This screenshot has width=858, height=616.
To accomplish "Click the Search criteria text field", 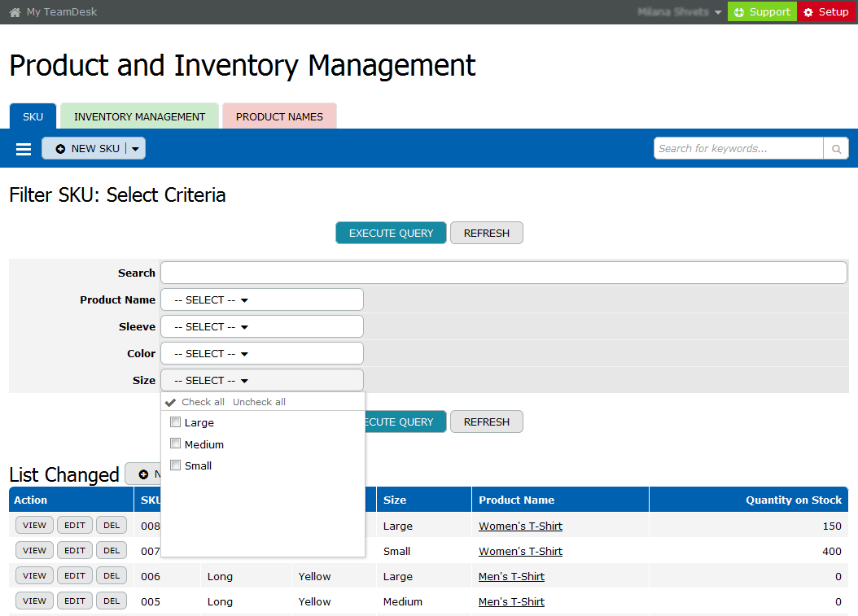I will [503, 273].
